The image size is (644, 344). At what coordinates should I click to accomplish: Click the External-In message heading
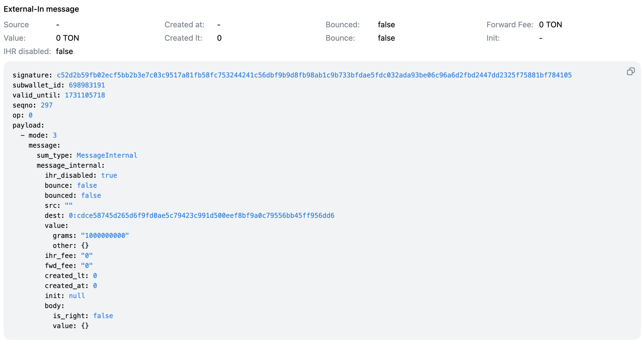[x=41, y=9]
